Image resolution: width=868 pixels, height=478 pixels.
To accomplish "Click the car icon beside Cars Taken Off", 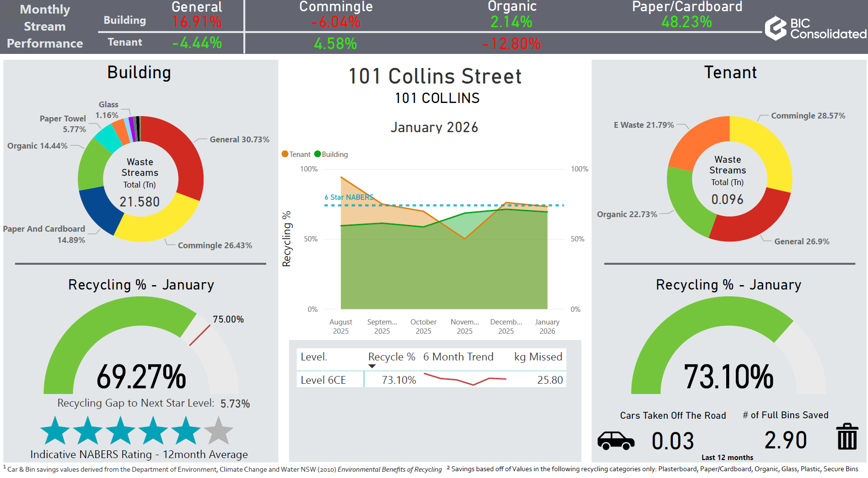I will click(x=615, y=441).
